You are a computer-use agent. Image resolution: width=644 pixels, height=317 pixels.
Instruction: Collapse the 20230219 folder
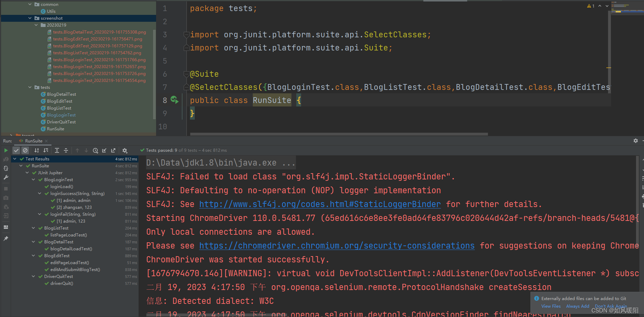(x=36, y=25)
